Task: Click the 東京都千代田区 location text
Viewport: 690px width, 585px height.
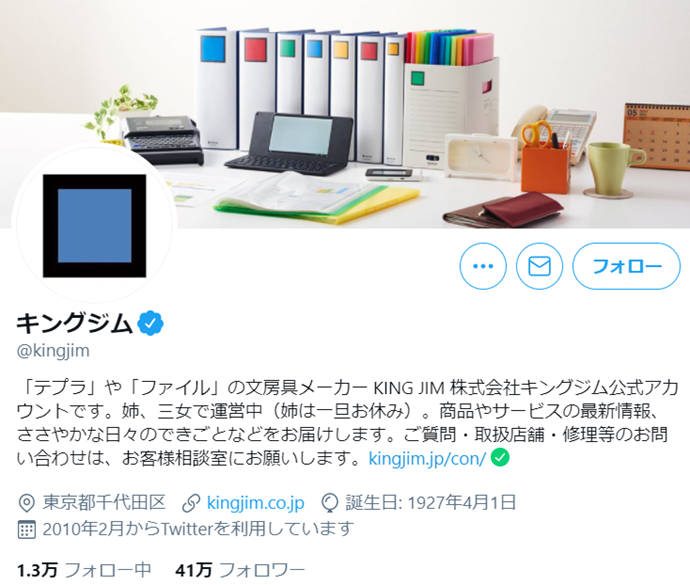Action: click(104, 502)
